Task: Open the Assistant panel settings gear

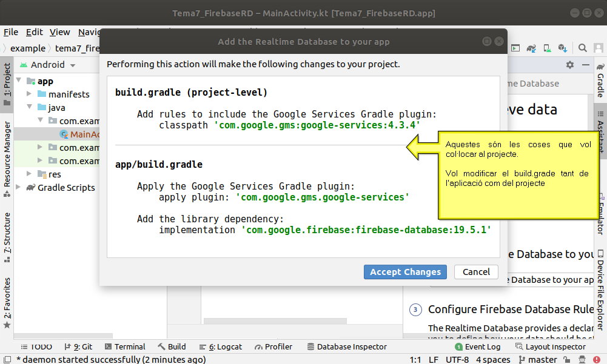Action: point(570,65)
